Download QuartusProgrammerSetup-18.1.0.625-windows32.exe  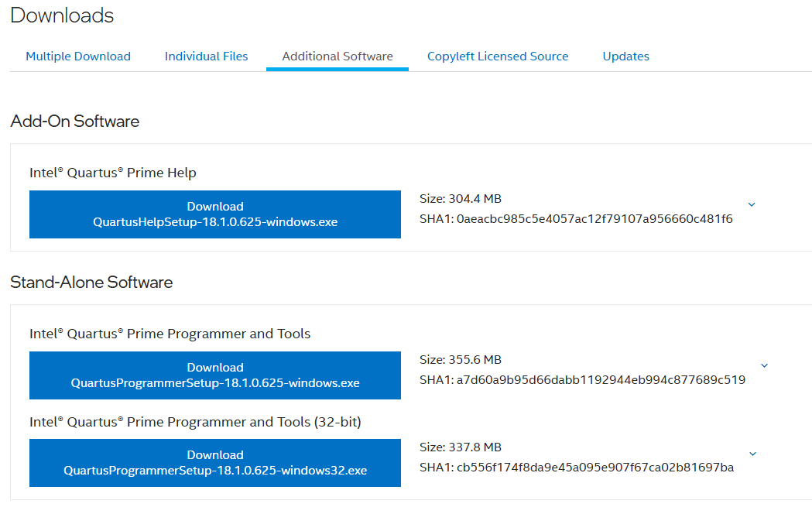click(215, 463)
